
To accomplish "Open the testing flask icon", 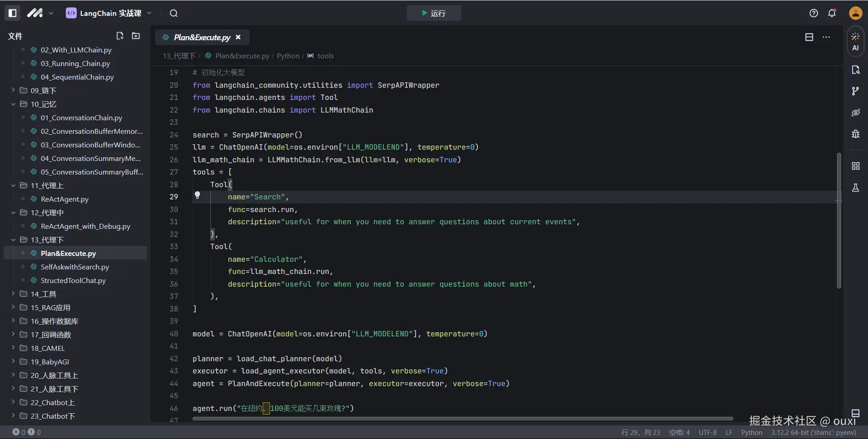I will 855,188.
